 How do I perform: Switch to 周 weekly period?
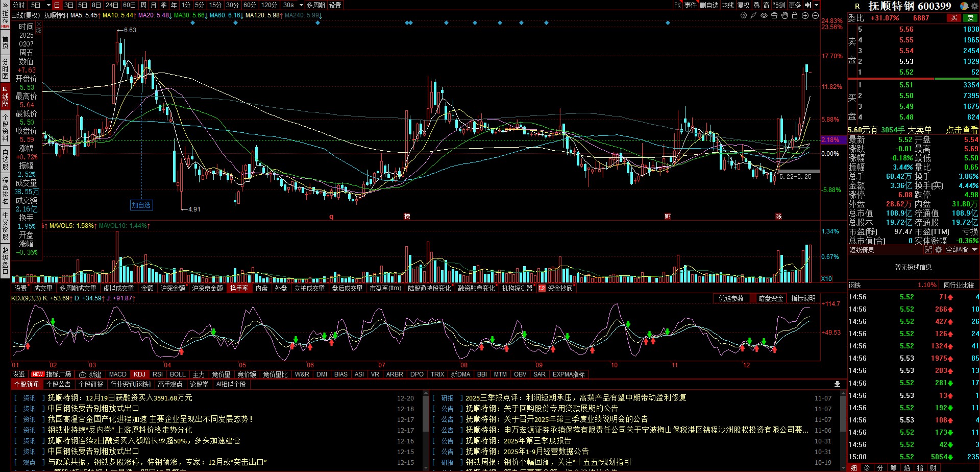click(143, 5)
